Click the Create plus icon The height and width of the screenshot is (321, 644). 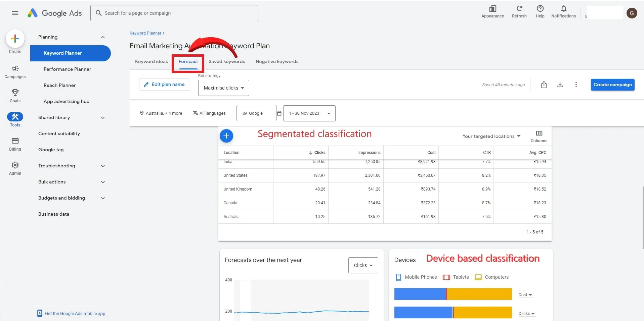point(15,39)
